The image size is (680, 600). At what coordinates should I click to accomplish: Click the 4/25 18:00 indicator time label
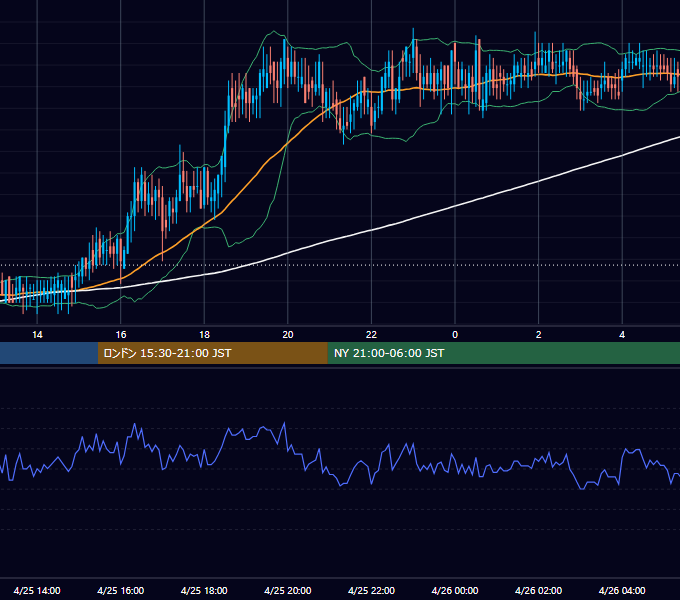204,590
